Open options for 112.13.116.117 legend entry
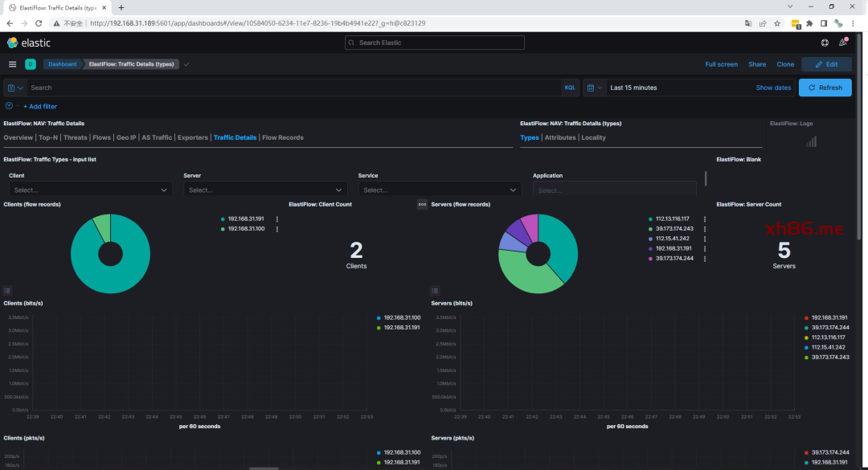868x470 pixels. pyautogui.click(x=705, y=219)
